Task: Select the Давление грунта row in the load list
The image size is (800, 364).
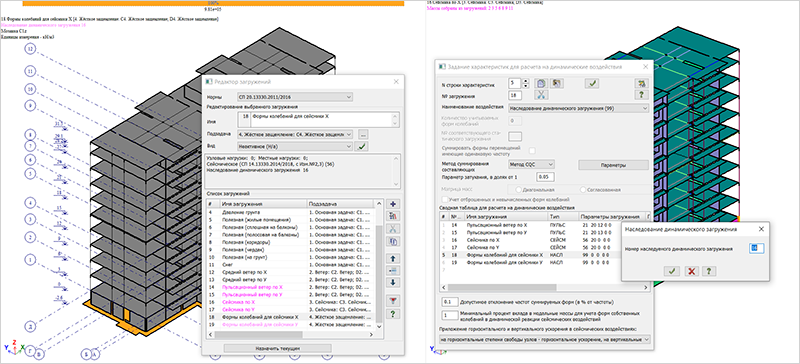Action: click(290, 211)
